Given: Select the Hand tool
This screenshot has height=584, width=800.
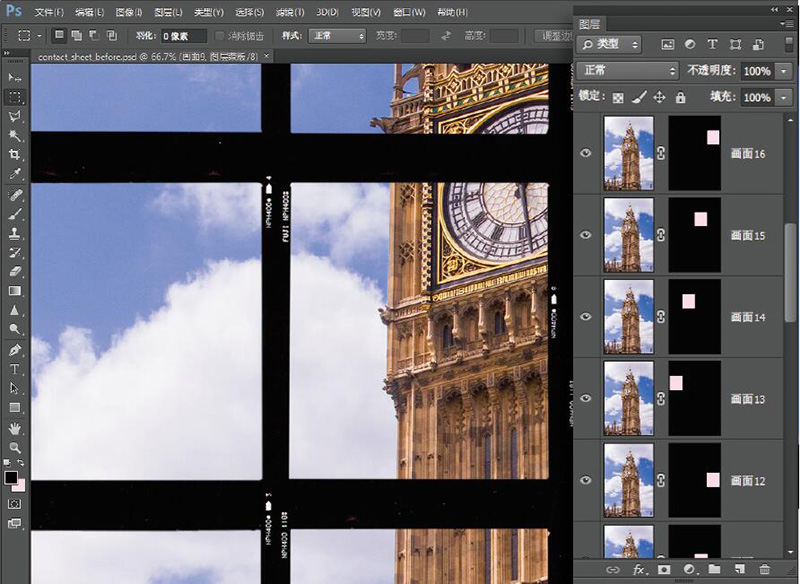Looking at the screenshot, I should tap(15, 428).
